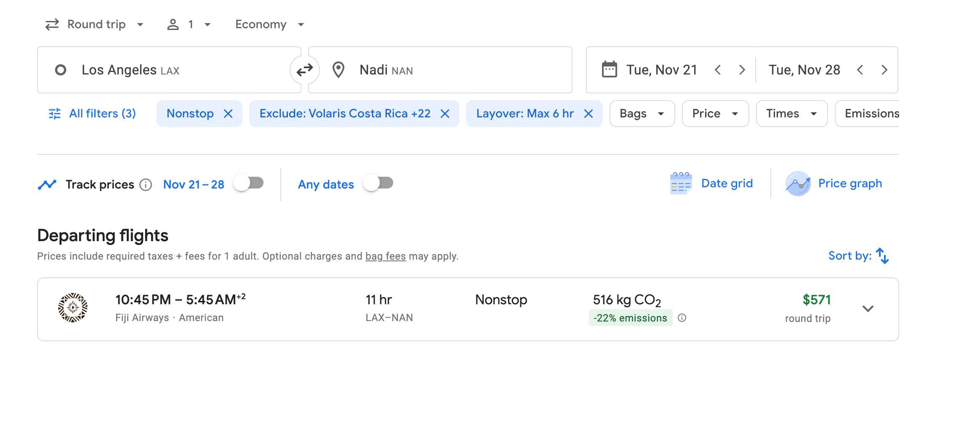Expand the Fiji Airways flight details
This screenshot has height=441, width=980.
(868, 309)
